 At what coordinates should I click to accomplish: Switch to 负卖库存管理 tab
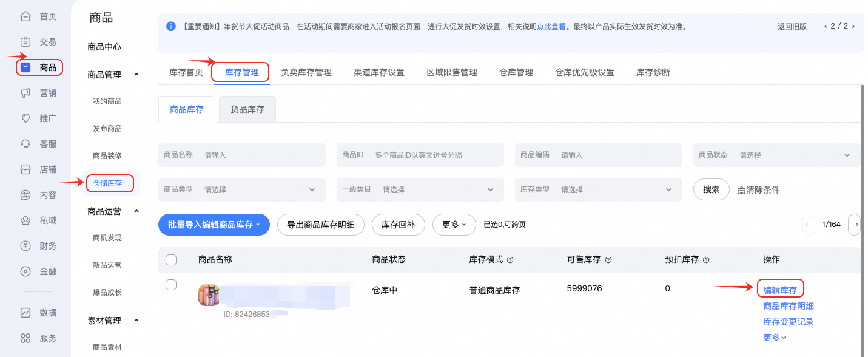306,72
